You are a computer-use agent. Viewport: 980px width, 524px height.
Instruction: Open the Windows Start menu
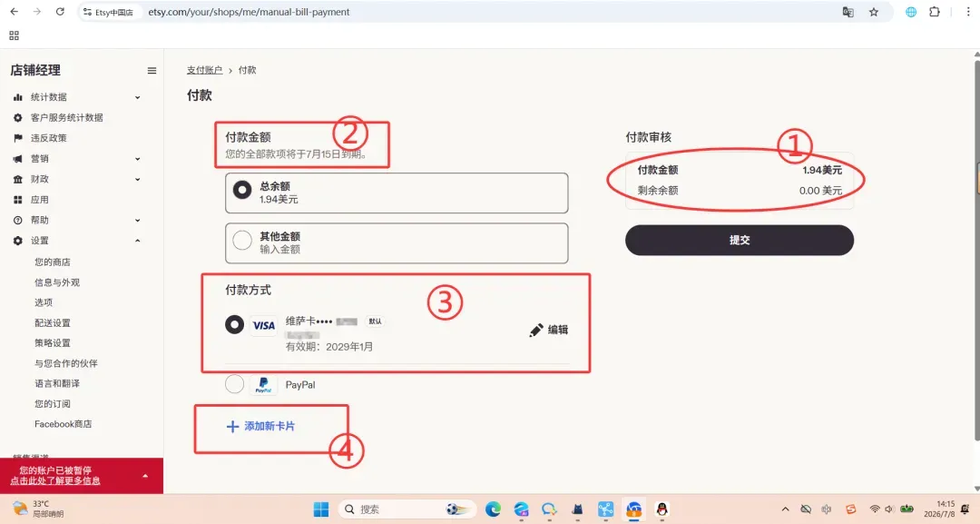pos(321,509)
